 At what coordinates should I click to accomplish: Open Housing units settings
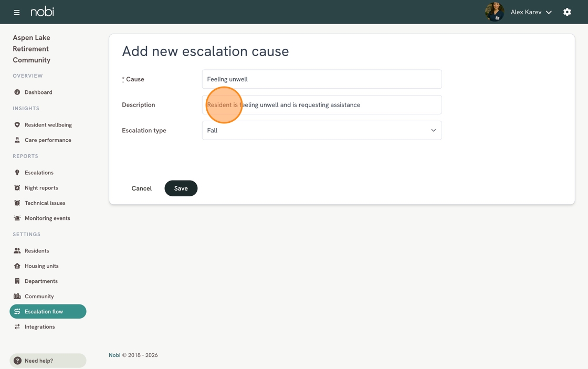[41, 266]
